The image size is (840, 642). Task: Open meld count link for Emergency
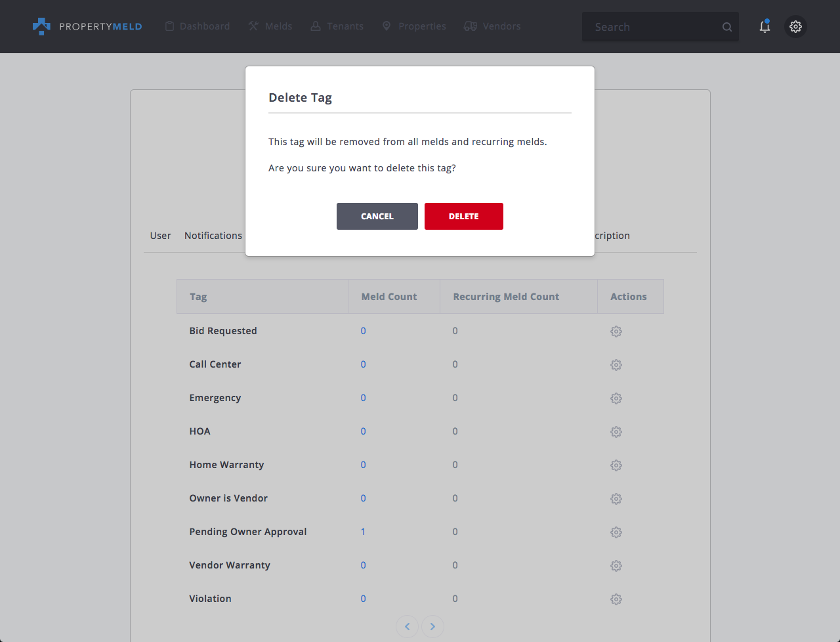click(x=363, y=398)
